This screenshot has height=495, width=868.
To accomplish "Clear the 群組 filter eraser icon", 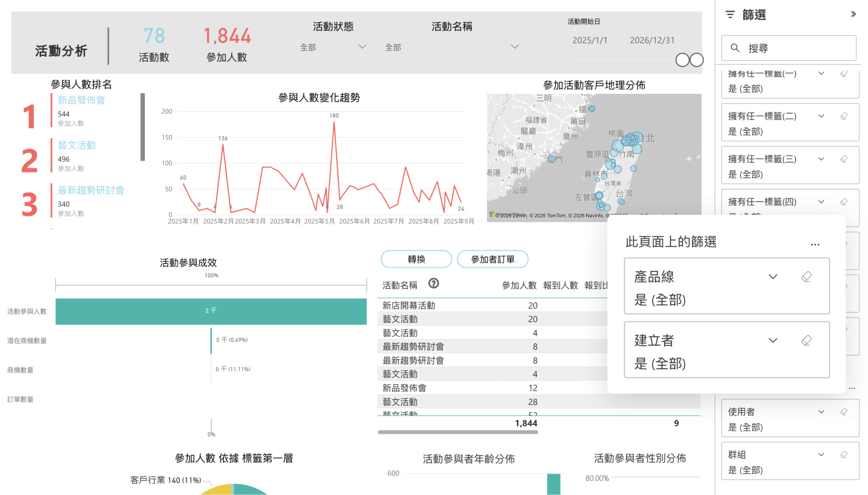I will pyautogui.click(x=844, y=455).
